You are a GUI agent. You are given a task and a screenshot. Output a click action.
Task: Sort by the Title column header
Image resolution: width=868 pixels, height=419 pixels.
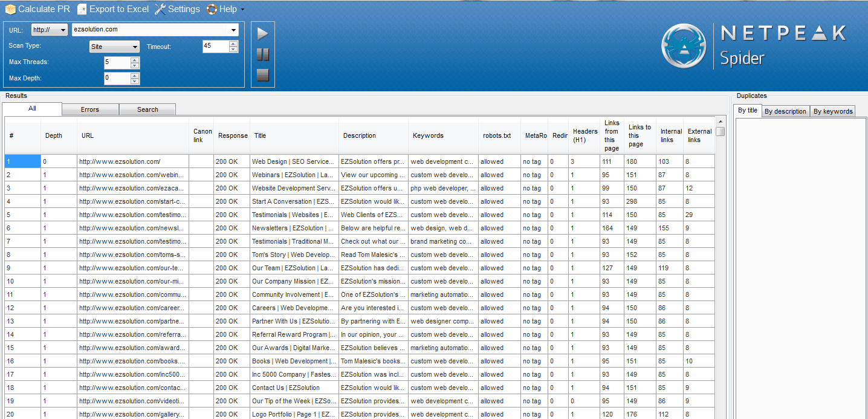[294, 135]
